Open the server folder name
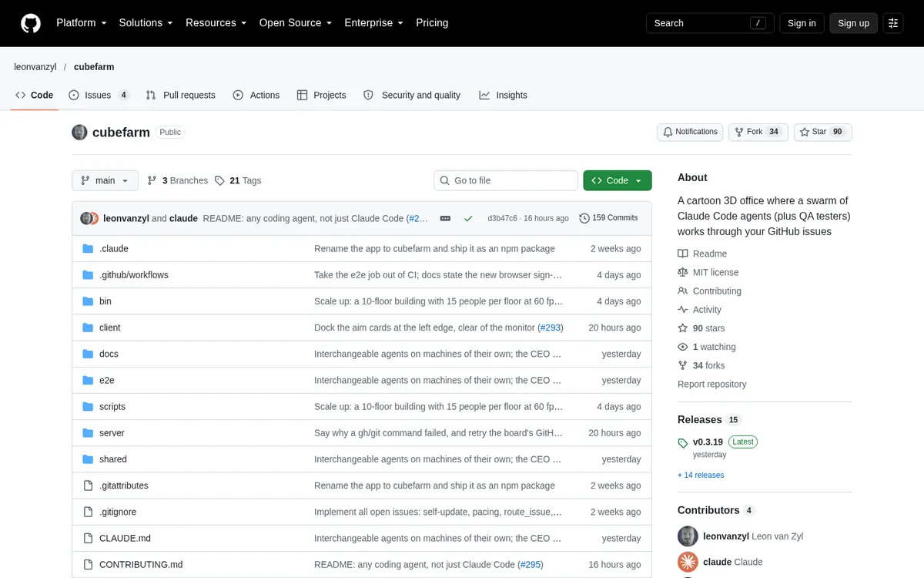The height and width of the screenshot is (578, 924). click(112, 433)
